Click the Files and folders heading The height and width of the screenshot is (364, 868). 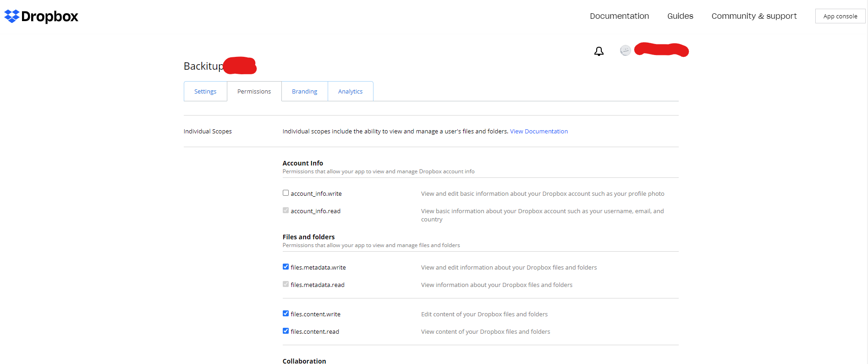(x=309, y=237)
